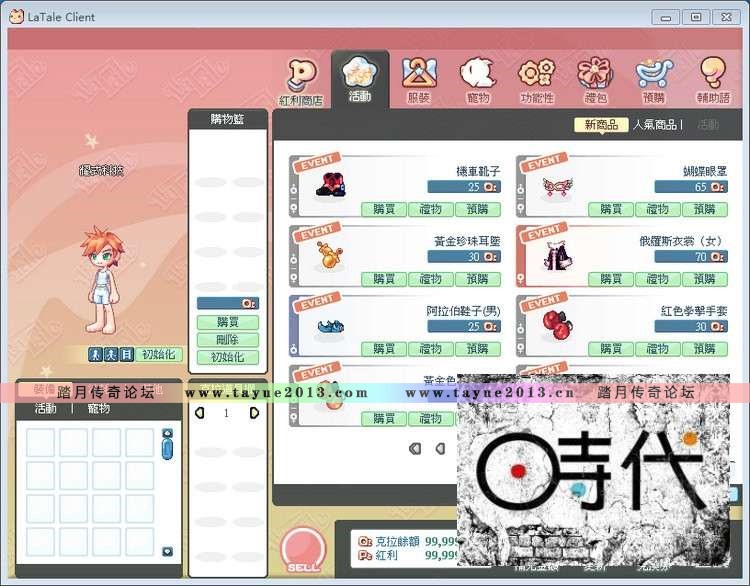Screen dimensions: 750x586
Task: Switch inventory to 寵物 sub-tab
Action: (x=99, y=409)
